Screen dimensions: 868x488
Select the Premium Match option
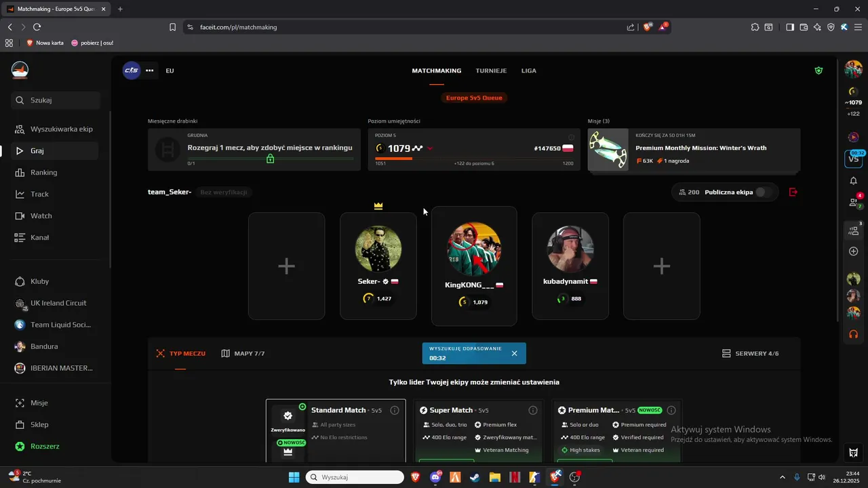(x=617, y=431)
